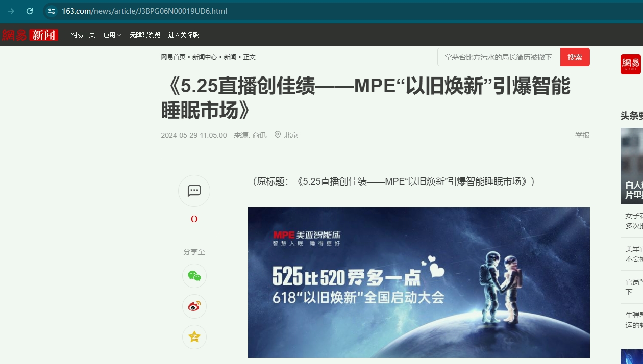This screenshot has height=364, width=643.
Task: Click the publish date 2024-05-29 11:05:00
Action: (194, 135)
